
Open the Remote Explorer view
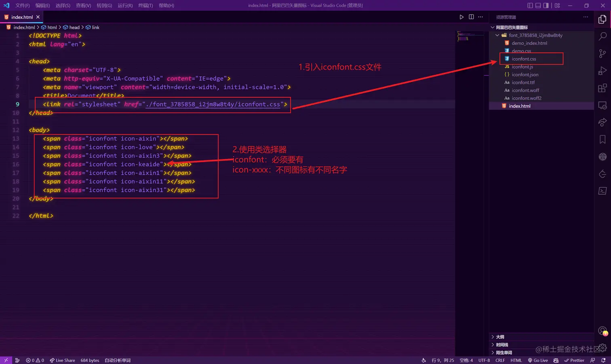(603, 105)
